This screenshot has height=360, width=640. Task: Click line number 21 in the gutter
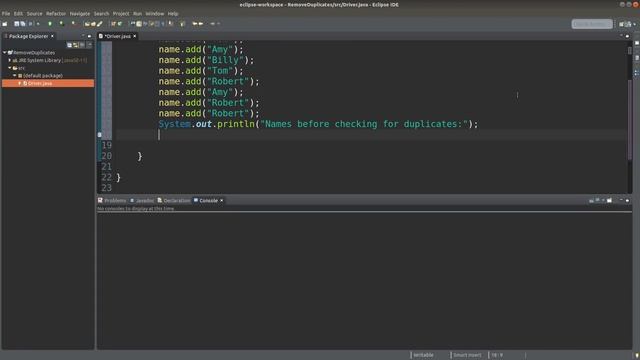click(107, 167)
